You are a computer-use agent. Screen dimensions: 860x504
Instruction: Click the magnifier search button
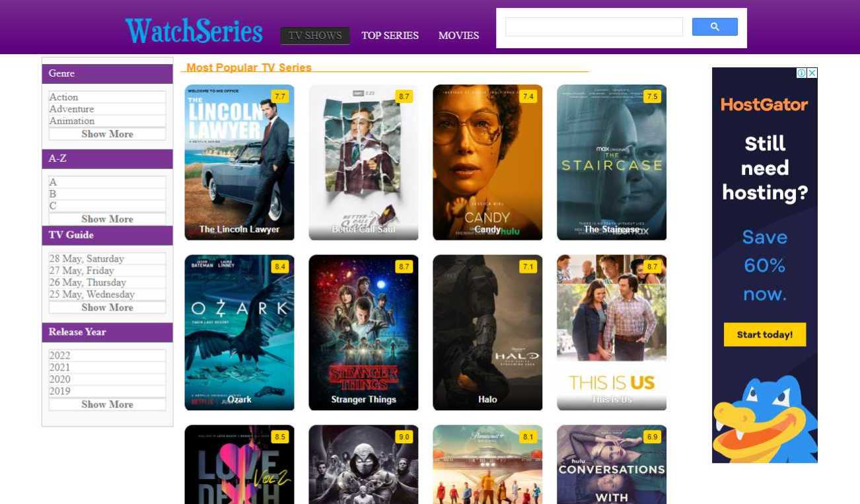(x=715, y=27)
